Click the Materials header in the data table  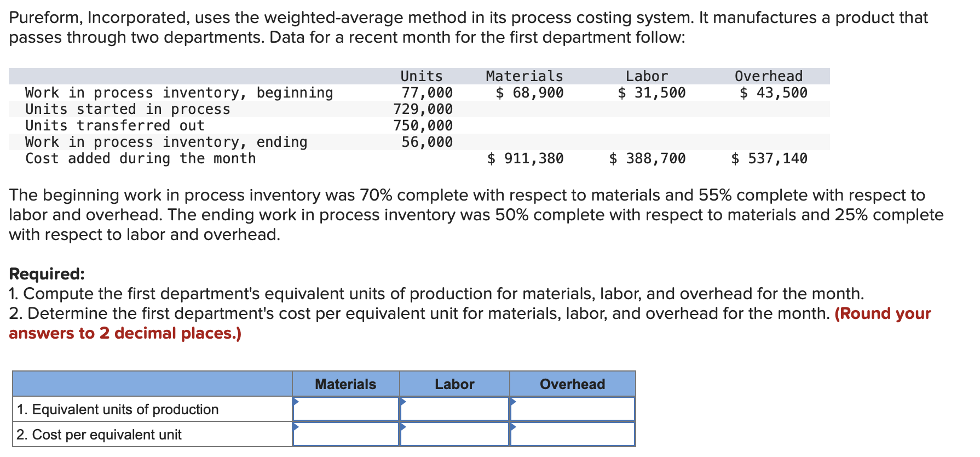click(524, 76)
